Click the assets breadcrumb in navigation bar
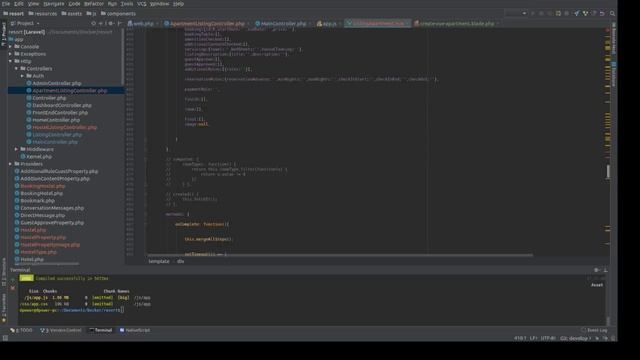Screen dimensions: 640x360 (72, 13)
